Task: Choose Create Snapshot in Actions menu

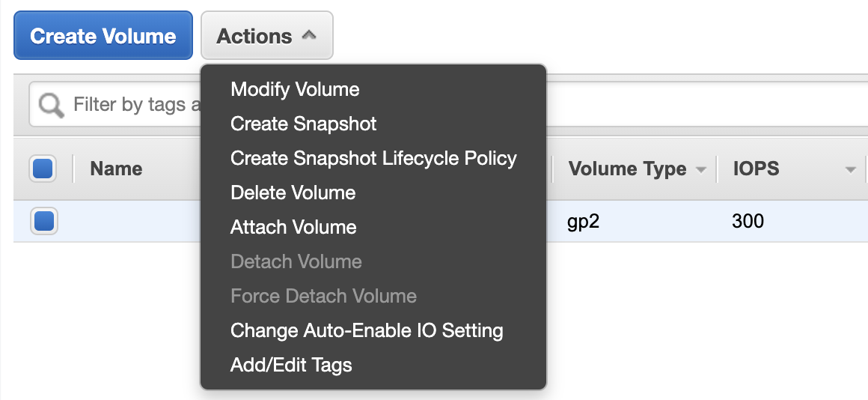Action: point(303,124)
